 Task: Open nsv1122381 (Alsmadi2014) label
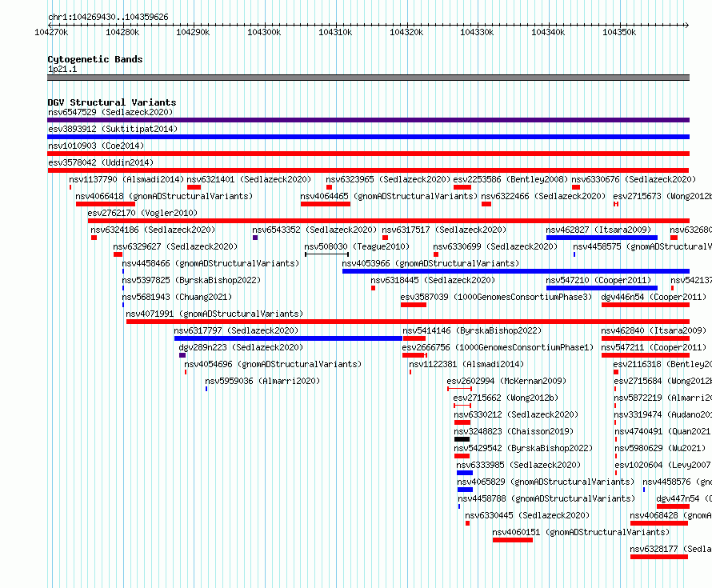[x=466, y=364]
